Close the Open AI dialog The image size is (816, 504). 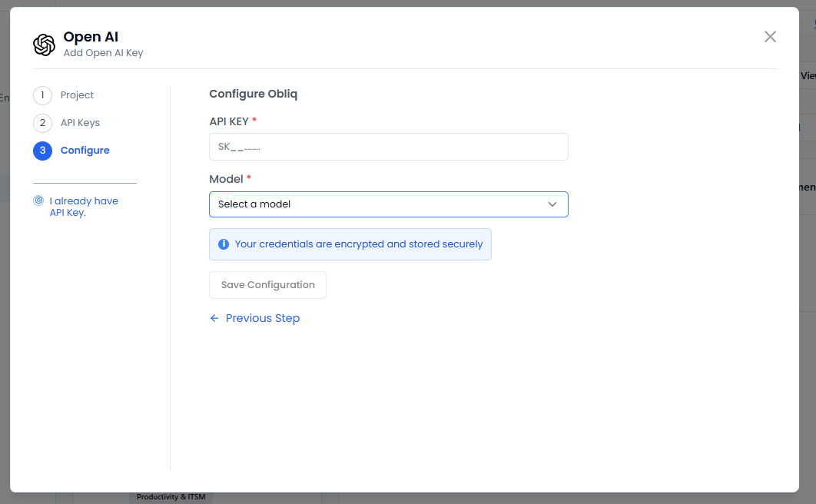pyautogui.click(x=770, y=37)
